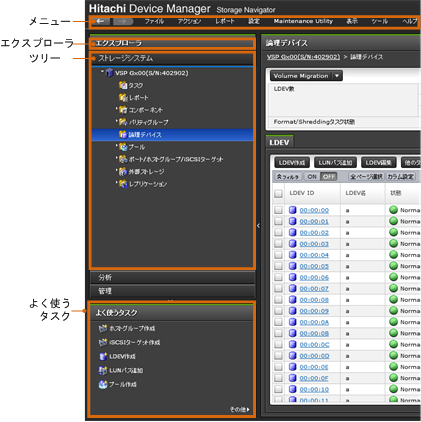
Task: Click the レプリケーション icon in tree
Action: click(x=123, y=184)
